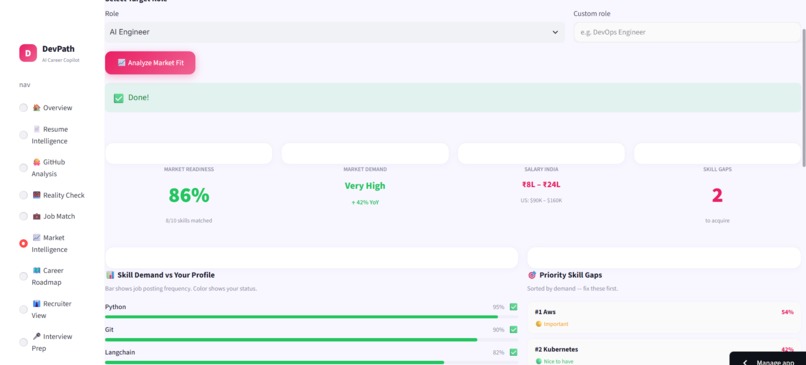Click the green check icon in Git row
This screenshot has height=365, width=806.
coord(513,330)
